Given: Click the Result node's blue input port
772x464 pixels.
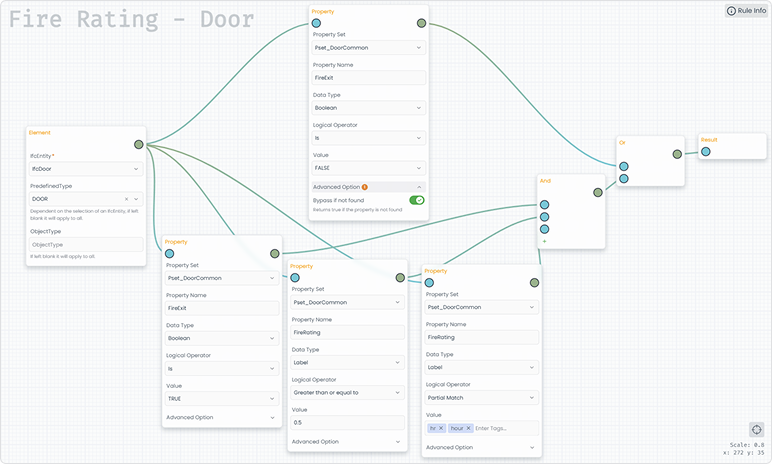Looking at the screenshot, I should (705, 152).
